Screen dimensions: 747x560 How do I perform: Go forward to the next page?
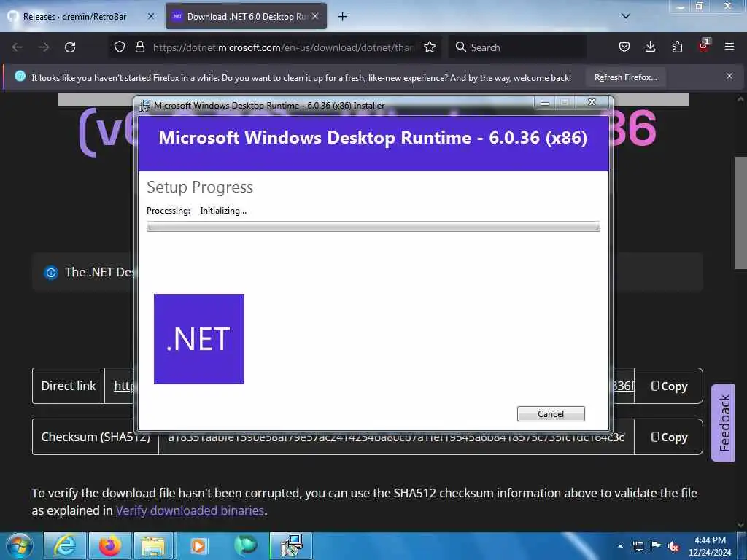(x=44, y=47)
